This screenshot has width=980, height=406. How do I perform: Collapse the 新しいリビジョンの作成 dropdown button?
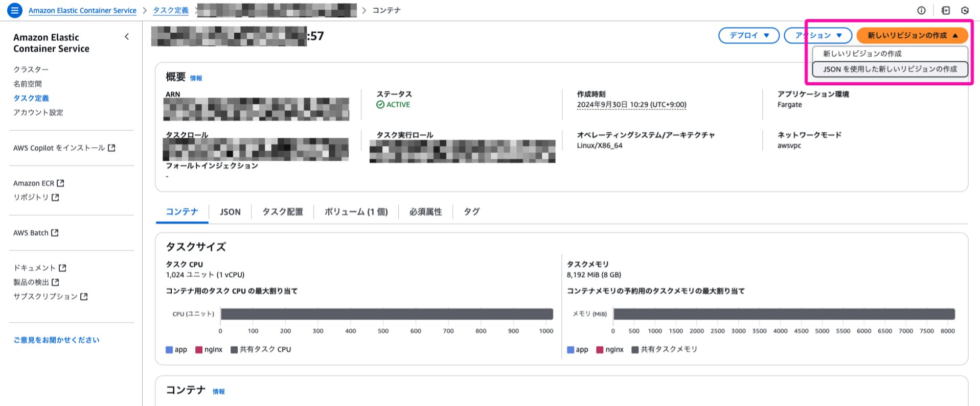pyautogui.click(x=912, y=35)
